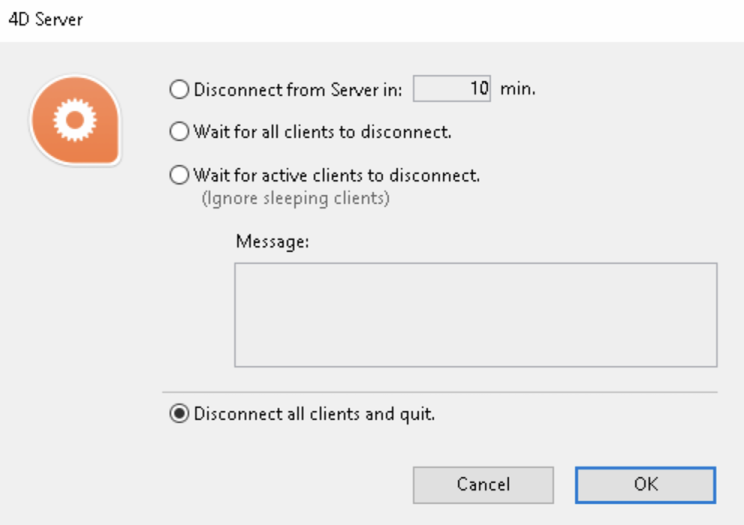744x525 pixels.
Task: Click the orange 4D Server gear icon
Action: tap(76, 121)
